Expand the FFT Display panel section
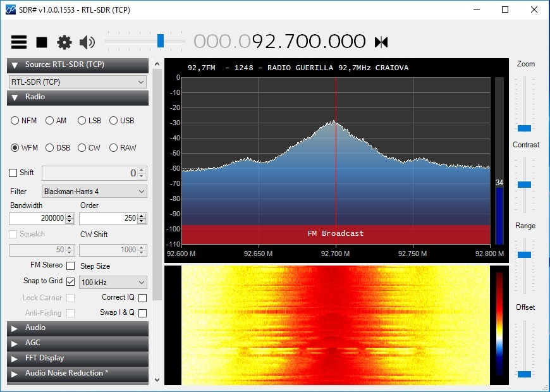550x392 pixels. tap(78, 358)
